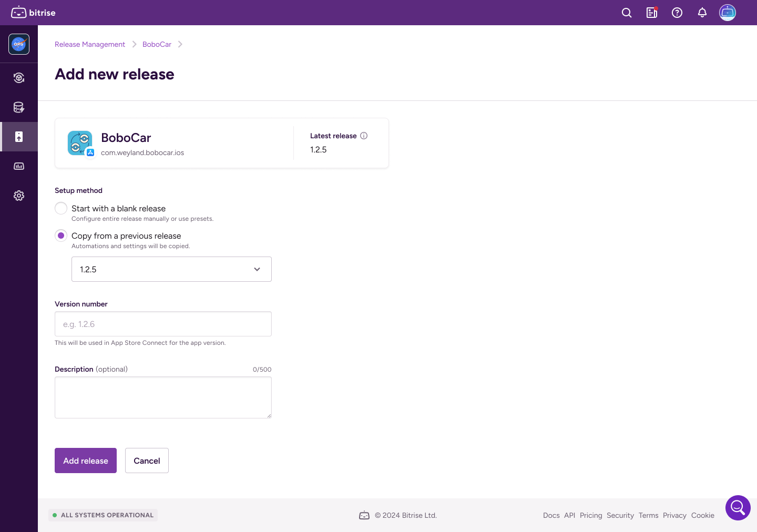This screenshot has height=532, width=757.
Task: Click the BoboCar app icon
Action: (x=80, y=143)
